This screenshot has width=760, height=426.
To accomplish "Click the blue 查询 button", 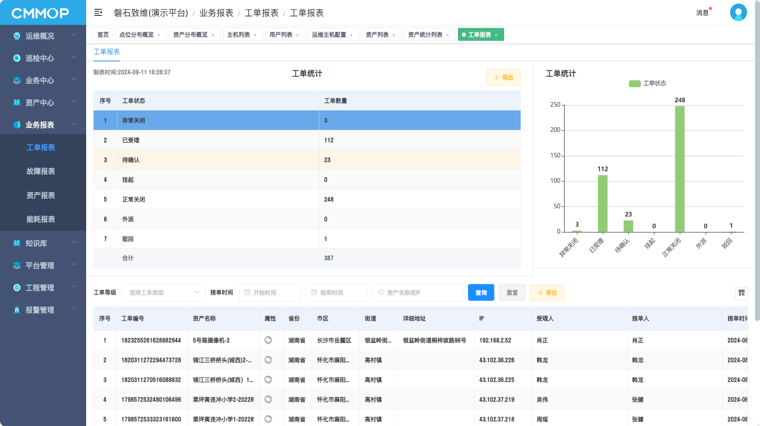I will 480,293.
